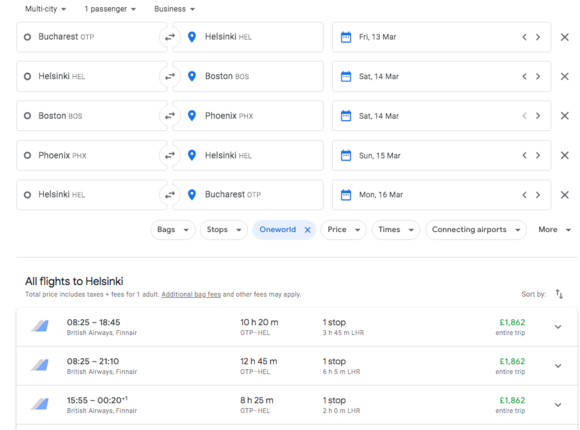Image resolution: width=580 pixels, height=430 pixels.
Task: Move Mon, 16 Mar date one day back
Action: coord(524,195)
